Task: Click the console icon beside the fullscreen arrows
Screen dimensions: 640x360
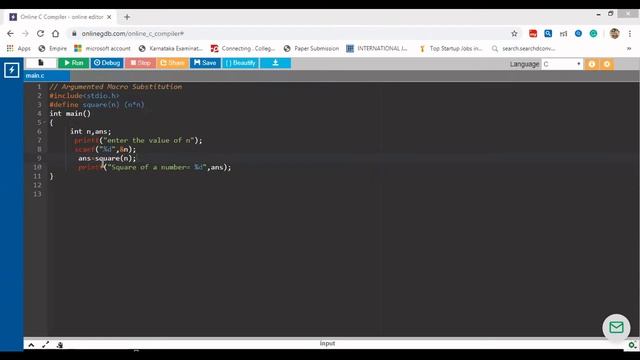Action: [60, 345]
